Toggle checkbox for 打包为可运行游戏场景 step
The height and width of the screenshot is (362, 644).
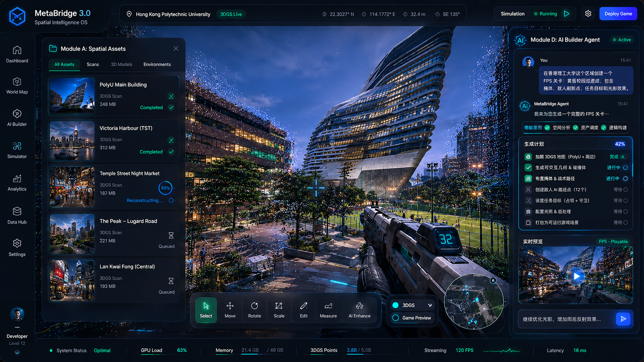(528, 222)
